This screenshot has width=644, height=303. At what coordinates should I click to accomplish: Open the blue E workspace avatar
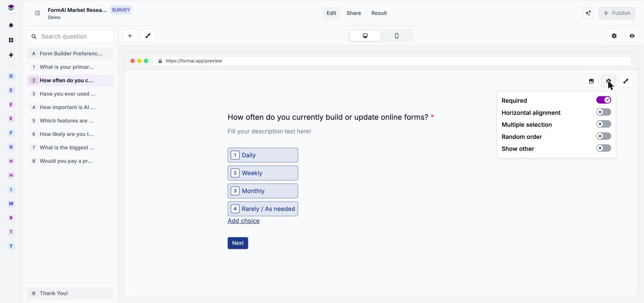coord(11,90)
